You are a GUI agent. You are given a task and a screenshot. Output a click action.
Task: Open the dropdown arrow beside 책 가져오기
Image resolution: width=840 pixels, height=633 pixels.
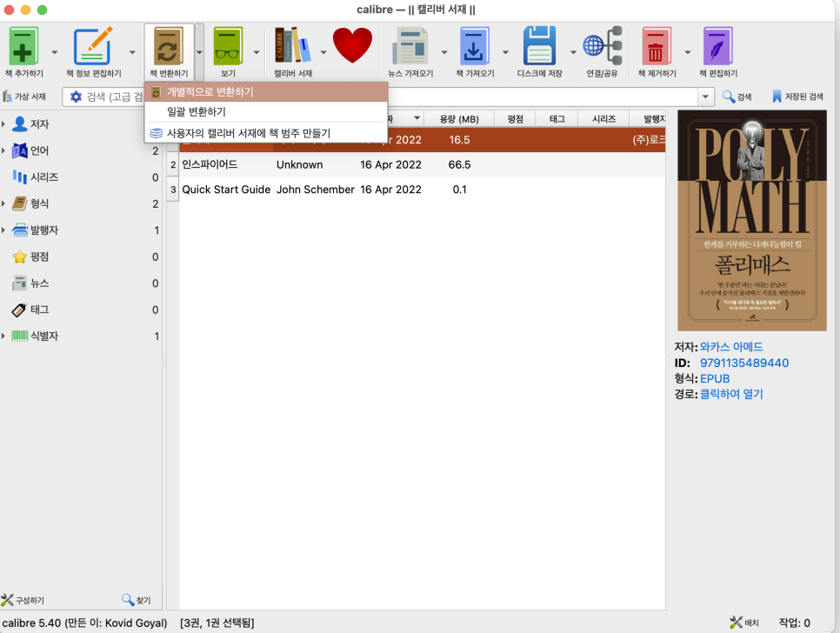tap(505, 52)
